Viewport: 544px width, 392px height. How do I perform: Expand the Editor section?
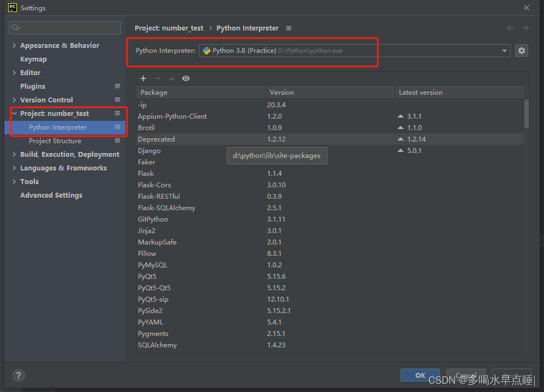[x=14, y=72]
